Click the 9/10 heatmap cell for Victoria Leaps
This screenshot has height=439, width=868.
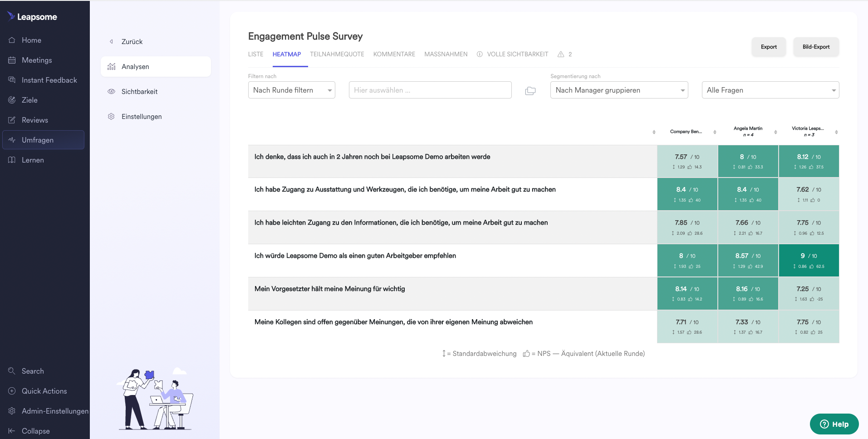pyautogui.click(x=809, y=261)
